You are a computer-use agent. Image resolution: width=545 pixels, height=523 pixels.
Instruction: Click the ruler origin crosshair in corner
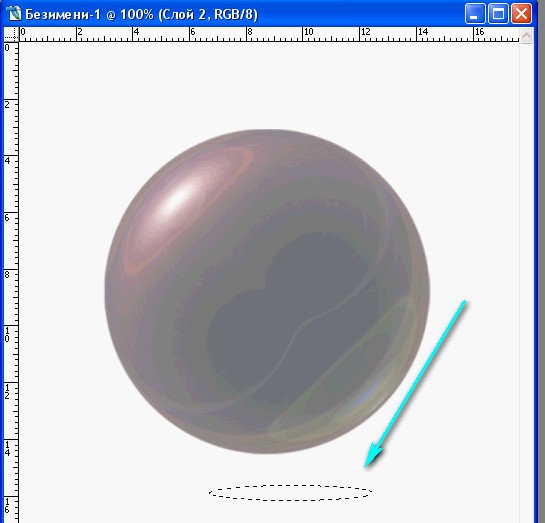point(11,34)
